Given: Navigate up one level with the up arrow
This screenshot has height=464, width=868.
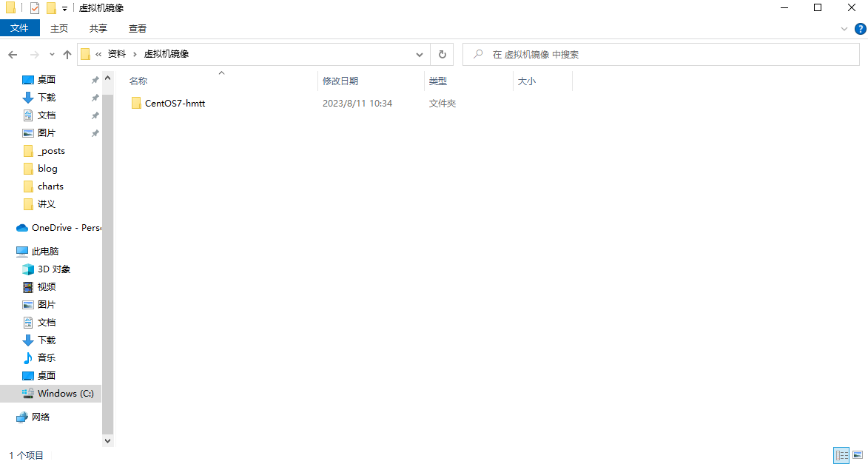Looking at the screenshot, I should point(67,54).
